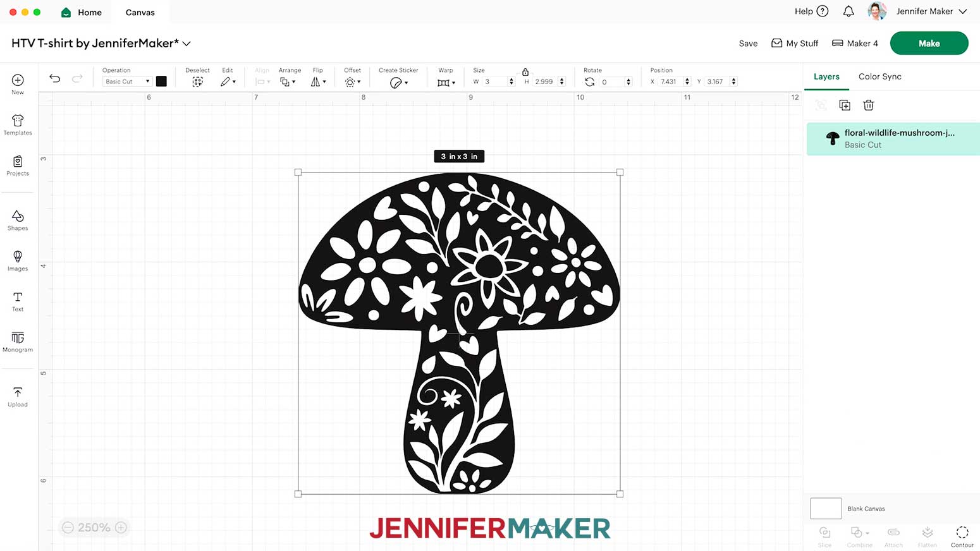This screenshot has width=980, height=551.
Task: Click Save in the header
Action: [748, 44]
